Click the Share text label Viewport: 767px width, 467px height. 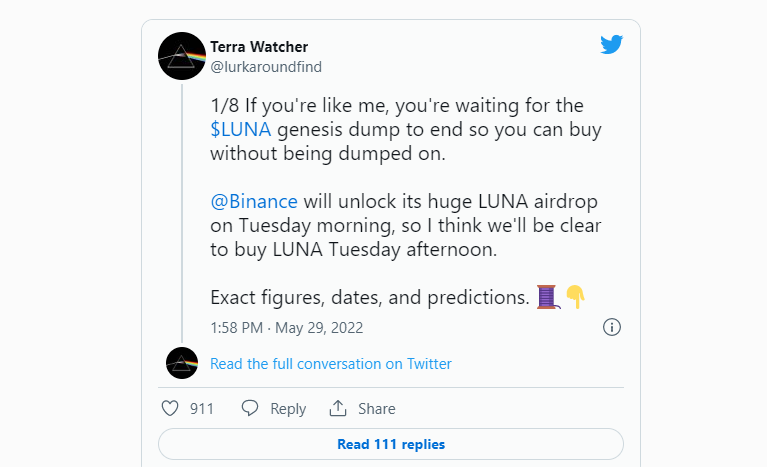pos(377,408)
